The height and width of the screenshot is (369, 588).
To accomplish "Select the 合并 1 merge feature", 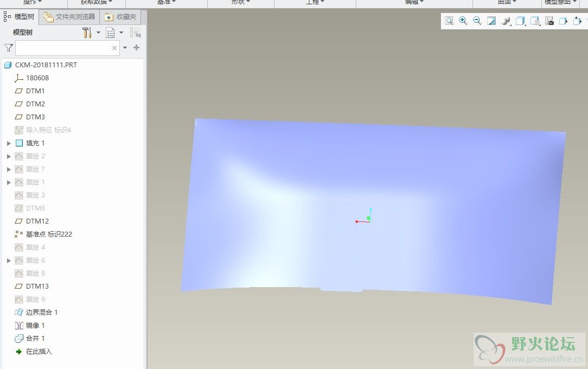I will tap(35, 338).
